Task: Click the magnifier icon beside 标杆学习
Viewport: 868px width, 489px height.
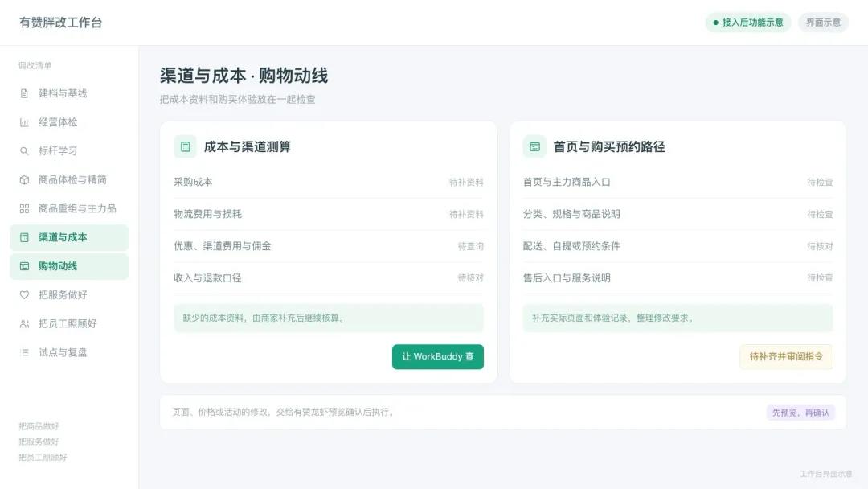Action: [24, 151]
